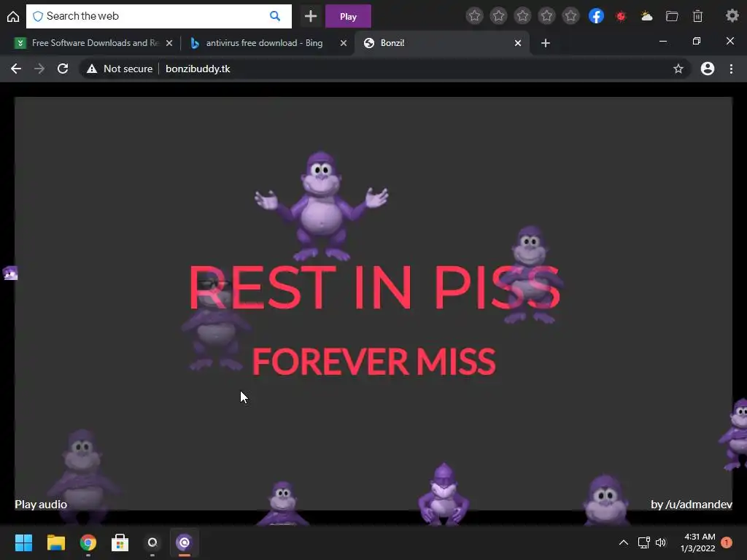The width and height of the screenshot is (747, 560).
Task: Close the antivirus Bing tab
Action: point(343,43)
